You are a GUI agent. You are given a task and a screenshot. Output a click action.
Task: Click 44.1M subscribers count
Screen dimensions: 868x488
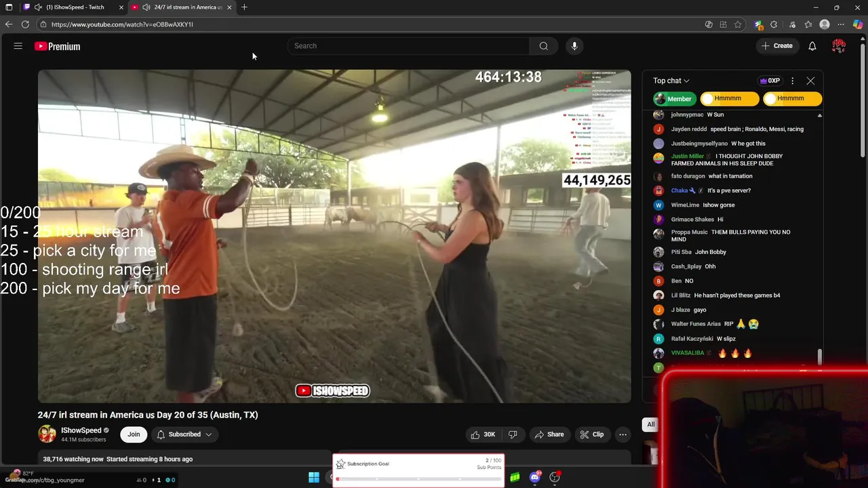pyautogui.click(x=83, y=440)
